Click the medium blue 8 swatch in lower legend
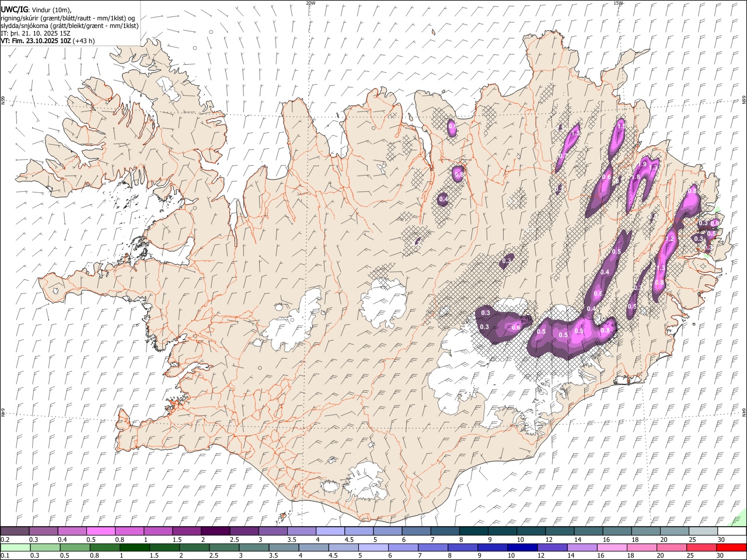The image size is (747, 560). pyautogui.click(x=462, y=548)
